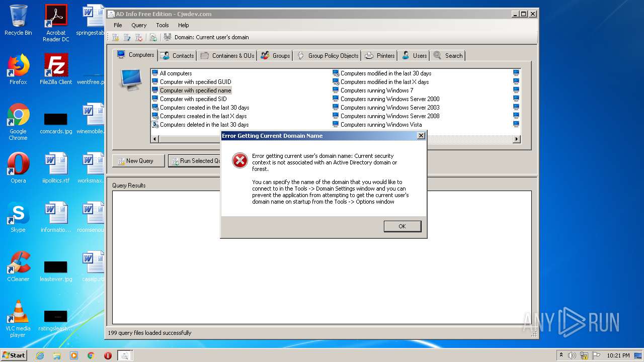
Task: Select Computers modified in the last X days
Action: (381, 82)
